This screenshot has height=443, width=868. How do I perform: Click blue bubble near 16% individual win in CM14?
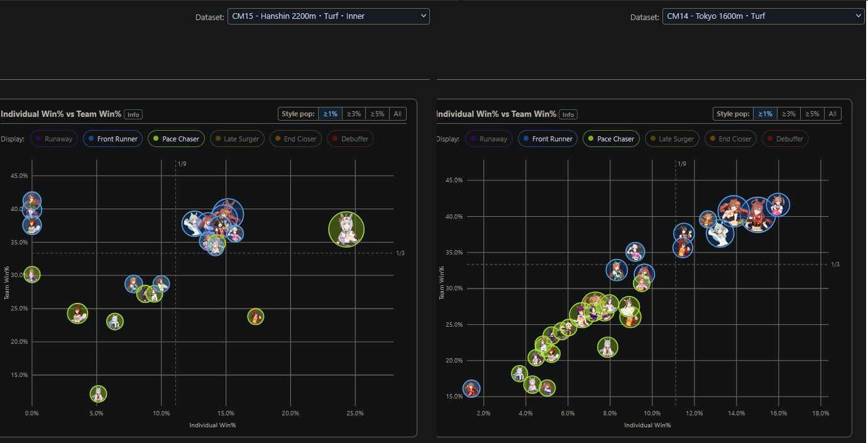point(778,205)
